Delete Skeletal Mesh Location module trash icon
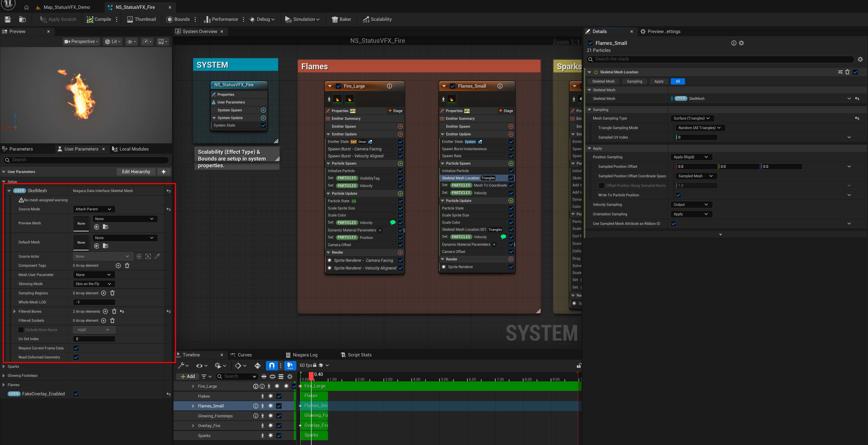The image size is (868, 445). click(x=847, y=72)
